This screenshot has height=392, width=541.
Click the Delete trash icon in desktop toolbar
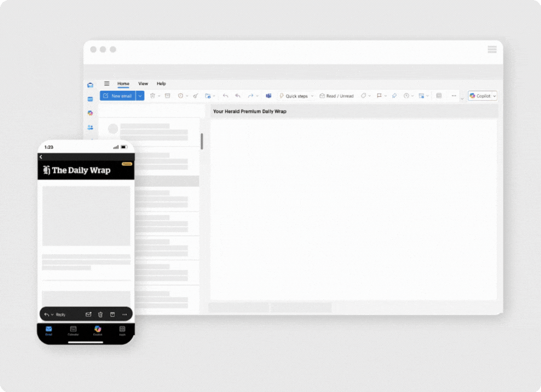coord(152,96)
